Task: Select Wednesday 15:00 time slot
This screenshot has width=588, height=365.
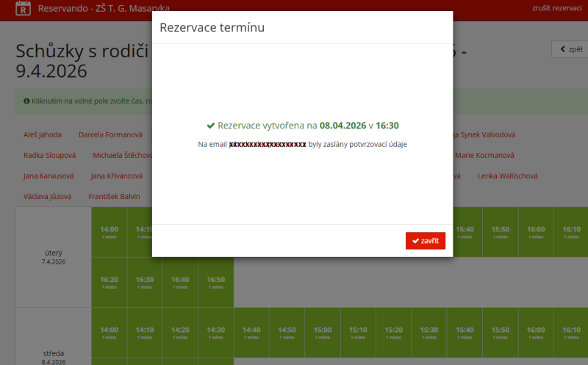Action: point(323,333)
